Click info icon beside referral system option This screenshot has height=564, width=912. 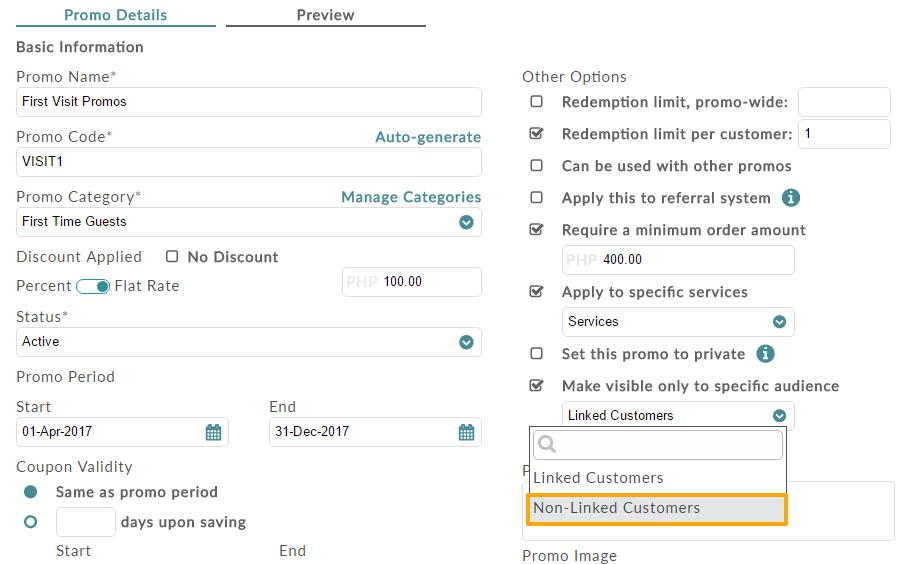790,198
